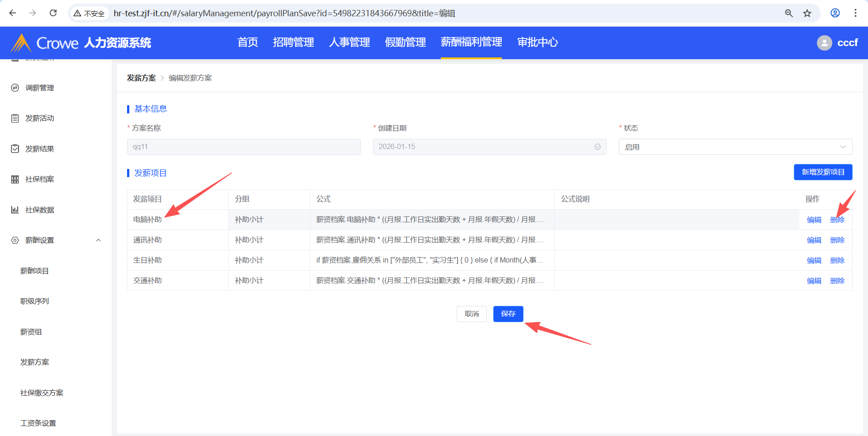
Task: Click the browser reload icon
Action: (53, 13)
